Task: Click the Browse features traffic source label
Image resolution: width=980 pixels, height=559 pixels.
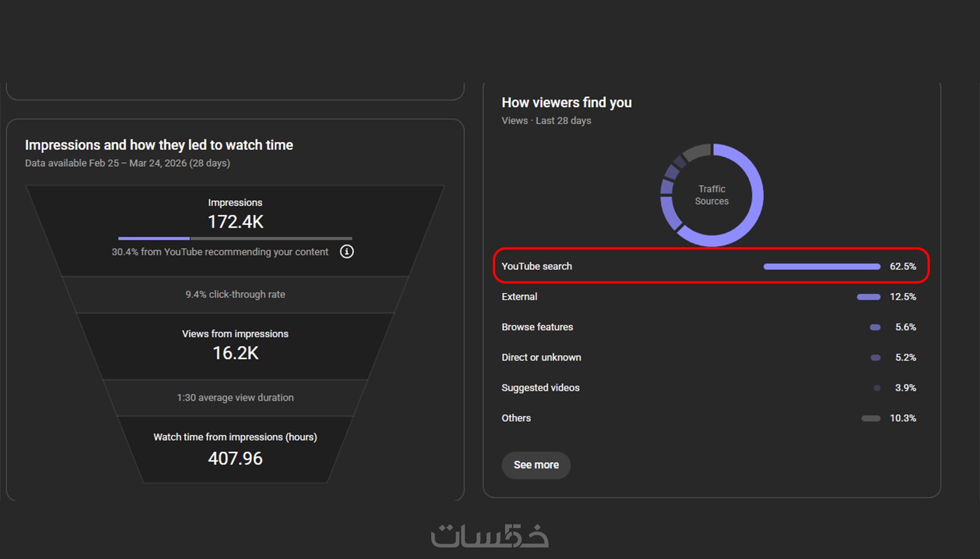Action: 537,327
